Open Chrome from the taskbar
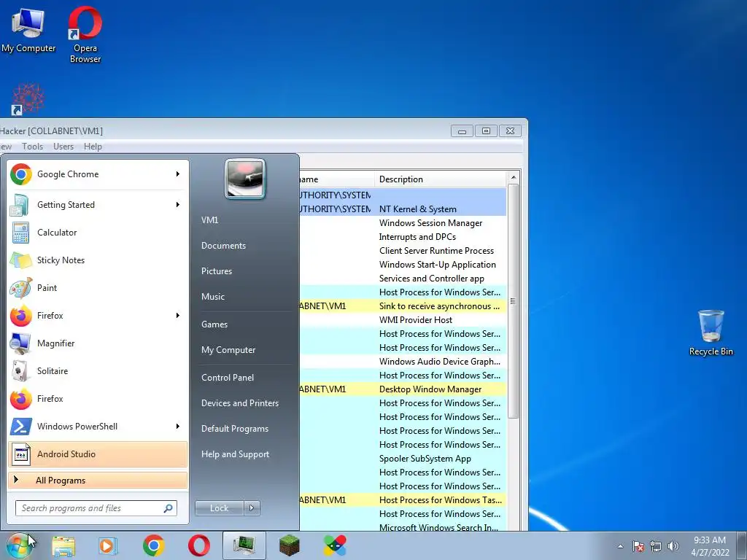This screenshot has height=560, width=747. (x=153, y=545)
